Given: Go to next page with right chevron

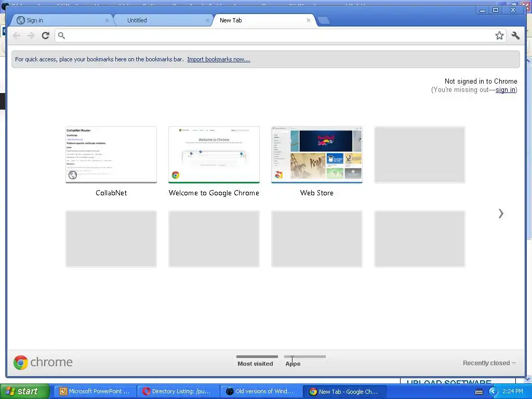Looking at the screenshot, I should click(x=501, y=214).
